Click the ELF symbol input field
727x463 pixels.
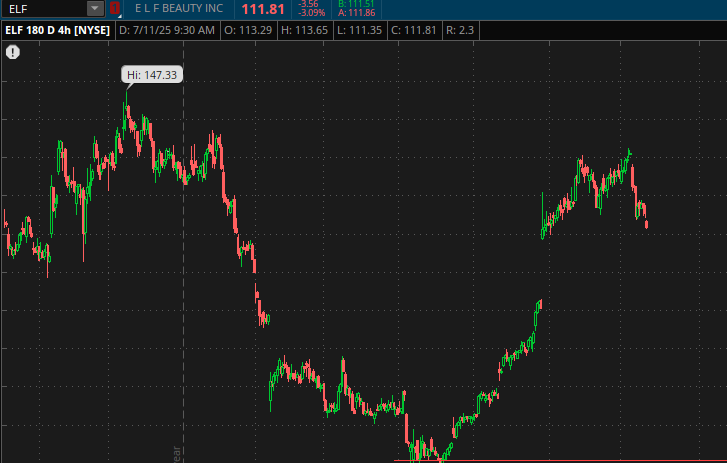coord(45,8)
